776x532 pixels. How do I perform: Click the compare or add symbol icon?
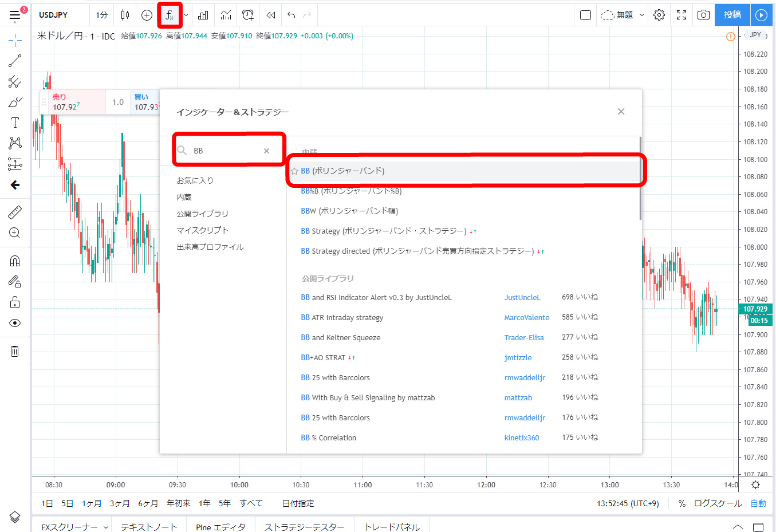(147, 15)
